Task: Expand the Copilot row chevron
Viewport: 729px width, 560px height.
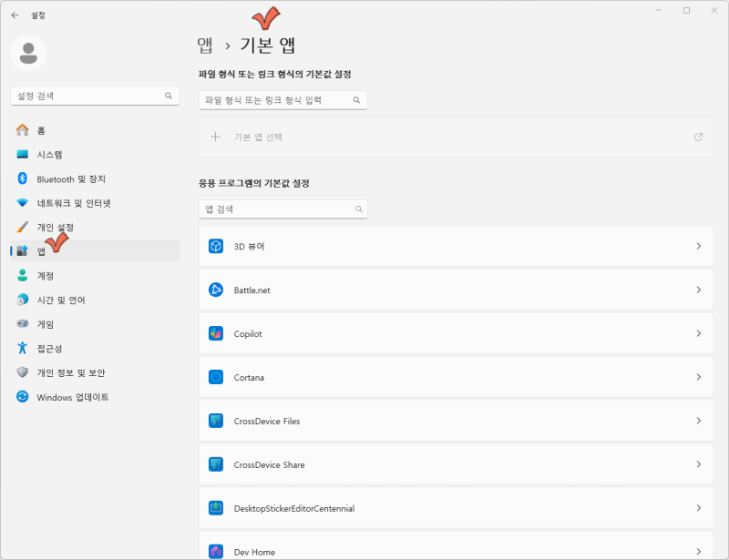Action: coord(698,333)
